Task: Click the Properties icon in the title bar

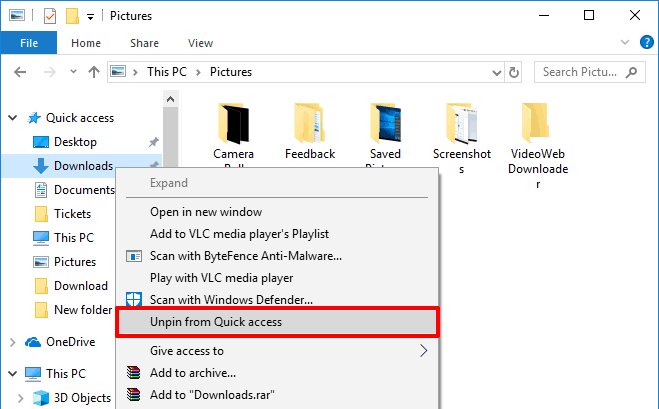Action: pos(50,16)
